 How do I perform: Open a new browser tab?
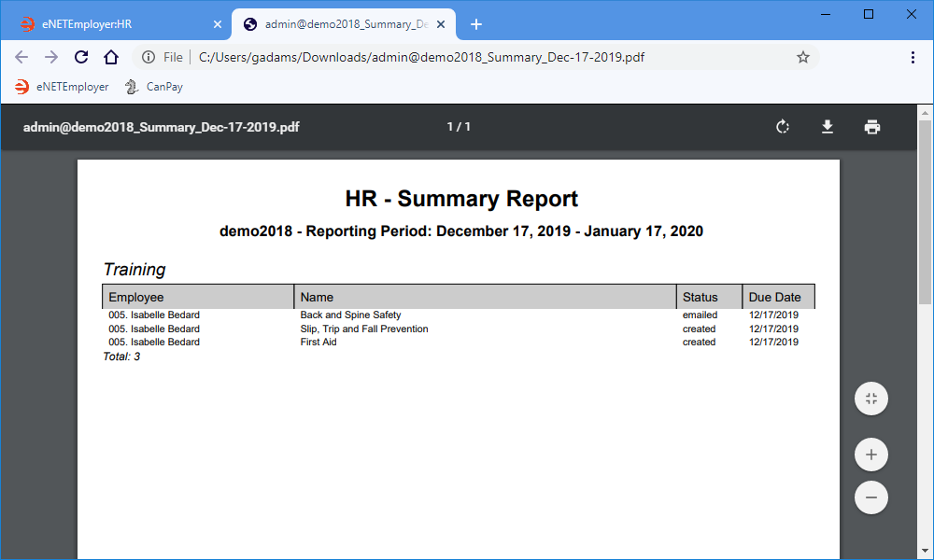[x=476, y=24]
